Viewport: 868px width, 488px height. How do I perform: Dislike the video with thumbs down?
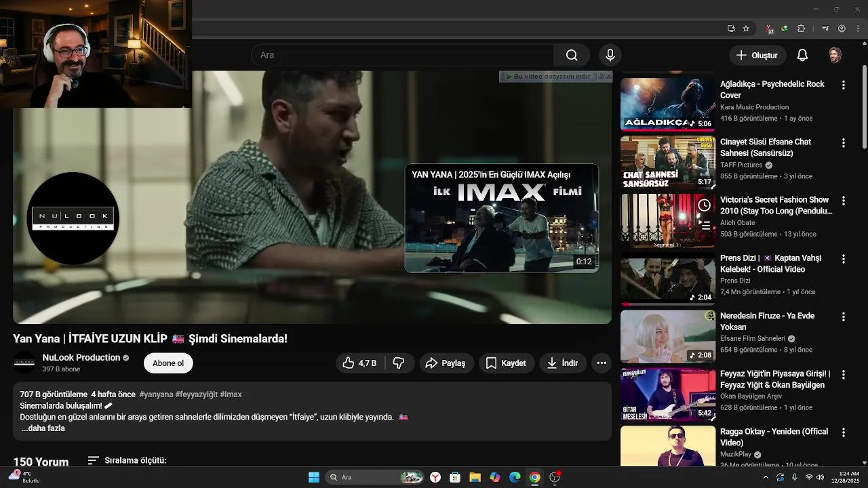coord(399,363)
